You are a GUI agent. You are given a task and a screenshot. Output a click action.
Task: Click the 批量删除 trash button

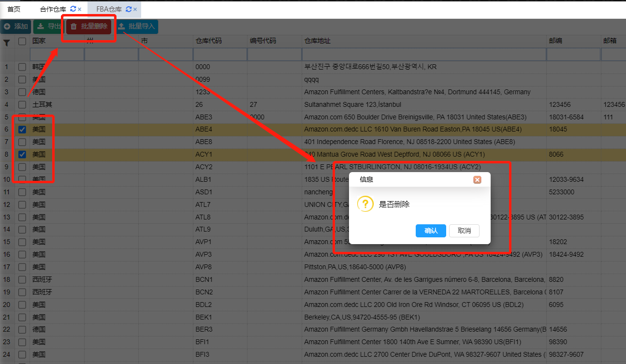pyautogui.click(x=89, y=27)
